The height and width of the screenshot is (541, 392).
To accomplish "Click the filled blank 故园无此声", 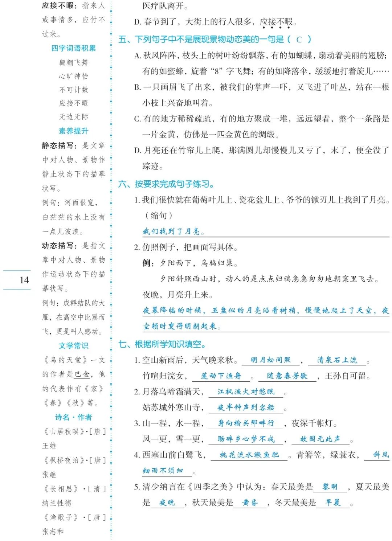I will coord(320,439).
